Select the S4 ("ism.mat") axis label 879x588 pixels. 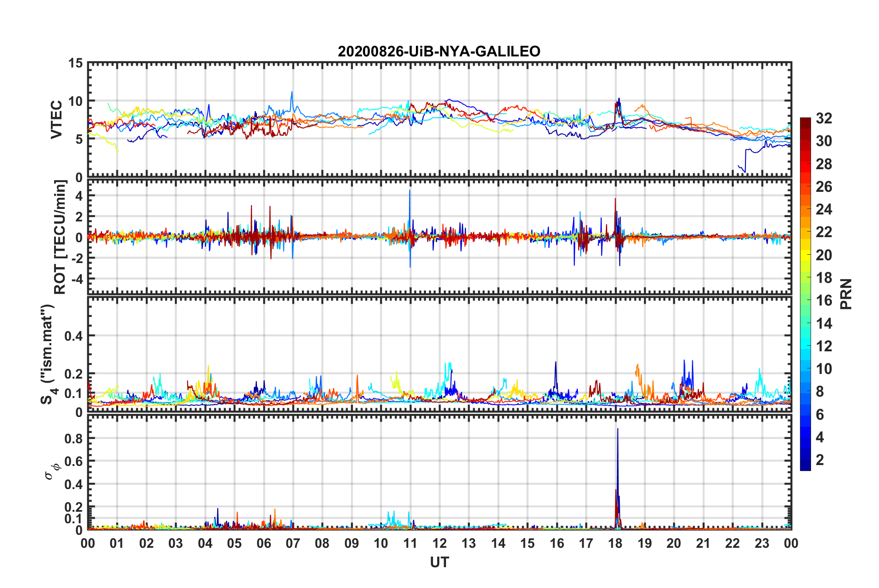pyautogui.click(x=48, y=354)
